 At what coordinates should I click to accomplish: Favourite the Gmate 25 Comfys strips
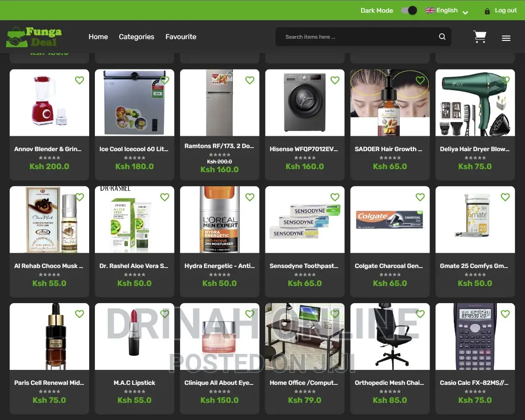tap(505, 197)
